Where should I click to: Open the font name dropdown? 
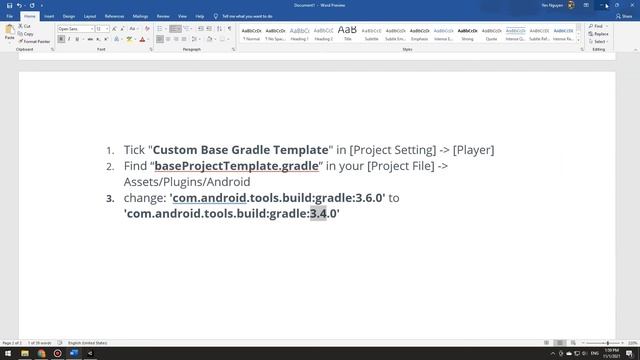point(91,29)
